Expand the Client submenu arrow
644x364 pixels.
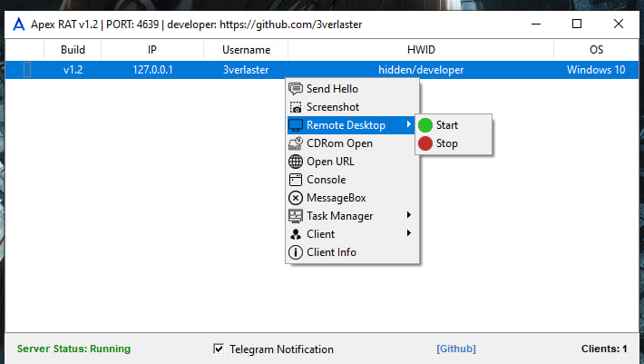point(409,233)
